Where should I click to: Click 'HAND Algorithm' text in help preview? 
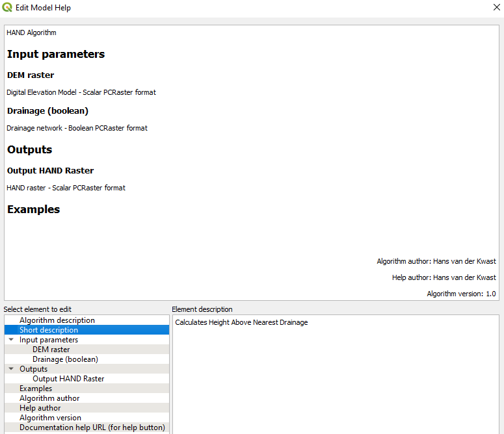coord(31,32)
